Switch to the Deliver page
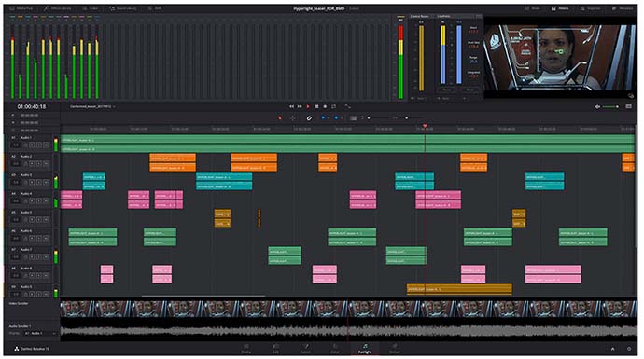Image resolution: width=644 pixels, height=359 pixels. coord(394,349)
